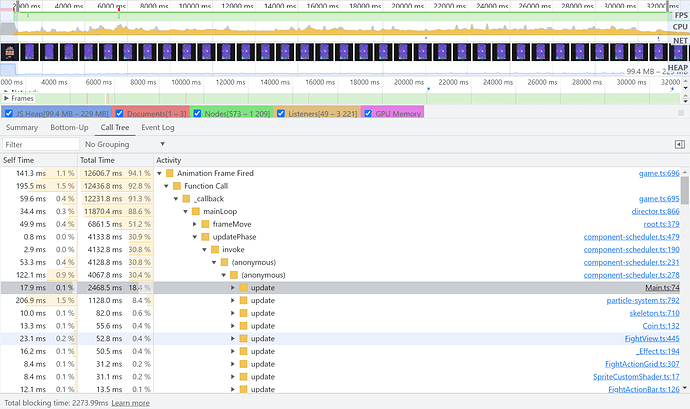
Task: Uncheck the JS Heap checkbox
Action: tap(10, 113)
